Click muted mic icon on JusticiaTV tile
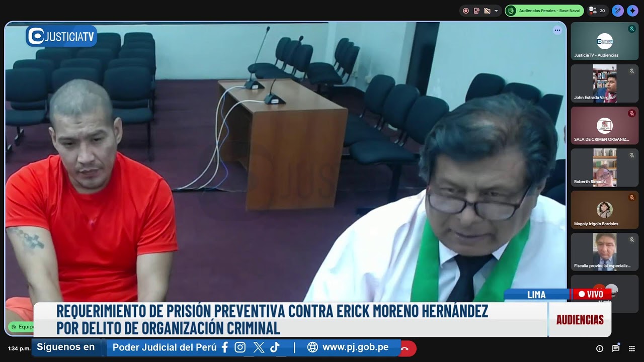 coord(631,29)
